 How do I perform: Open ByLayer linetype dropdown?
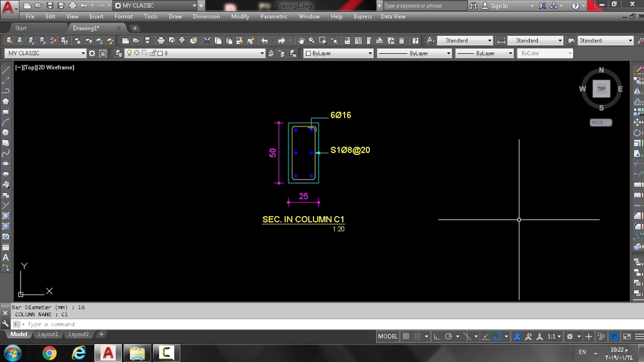(449, 53)
